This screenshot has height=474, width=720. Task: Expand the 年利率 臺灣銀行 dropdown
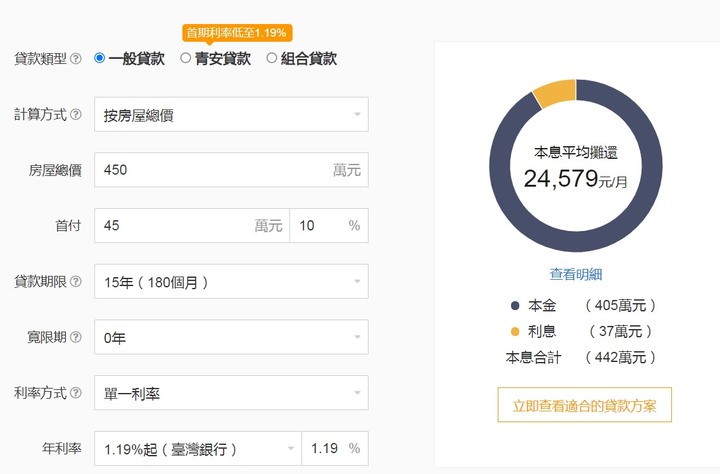click(x=197, y=449)
